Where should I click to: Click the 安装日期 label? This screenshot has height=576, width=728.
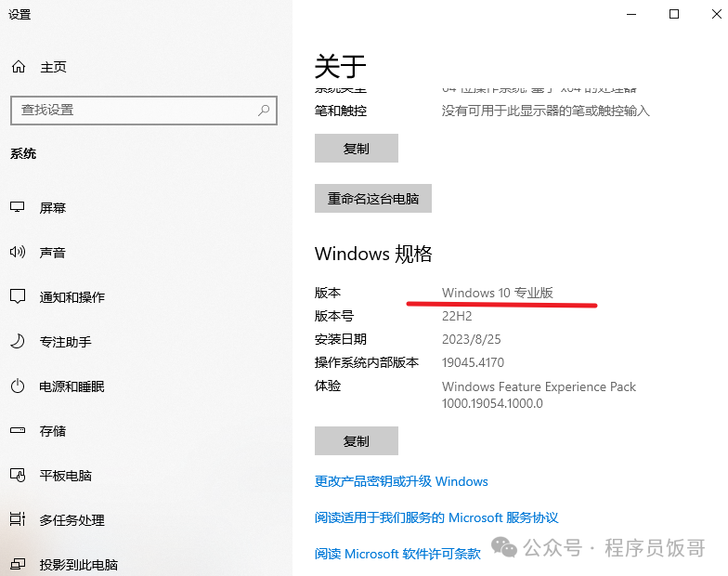[340, 339]
